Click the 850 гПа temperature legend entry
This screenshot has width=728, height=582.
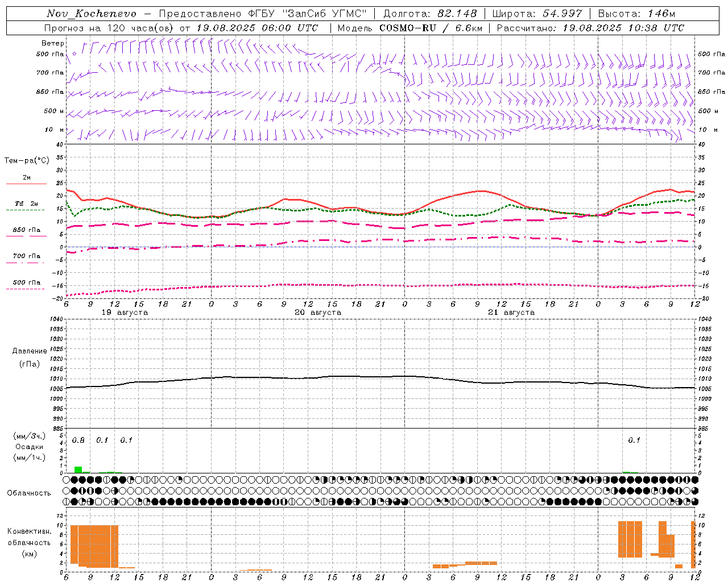[27, 230]
